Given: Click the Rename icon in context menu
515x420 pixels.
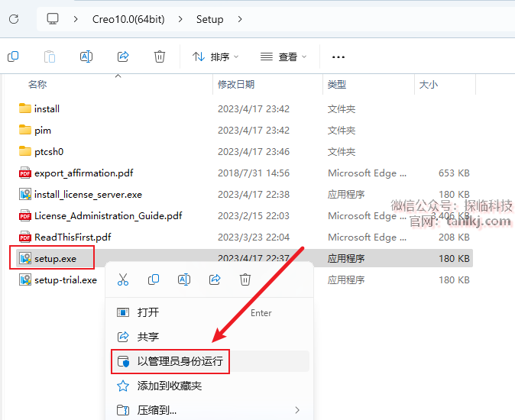Looking at the screenshot, I should pos(184,279).
